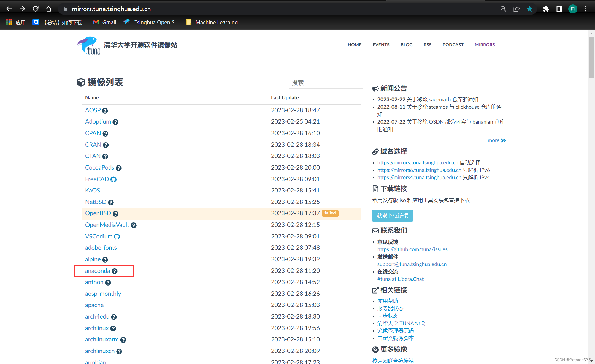595x364 pixels.
Task: Click the page vertical scrollbar thumb
Action: pos(591,57)
